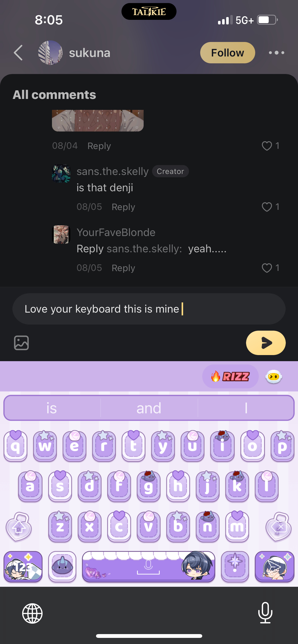Tap the backspace heart-lock key
The height and width of the screenshot is (644, 298).
(278, 526)
